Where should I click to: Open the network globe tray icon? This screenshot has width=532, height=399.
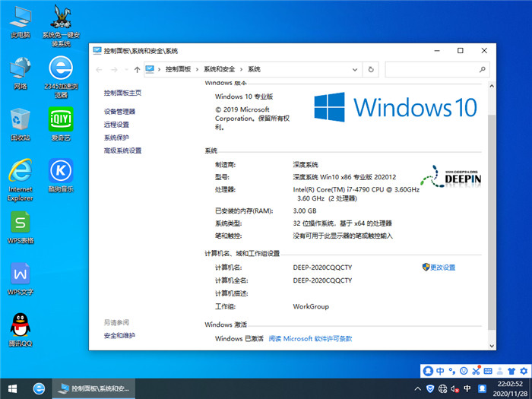[442, 388]
